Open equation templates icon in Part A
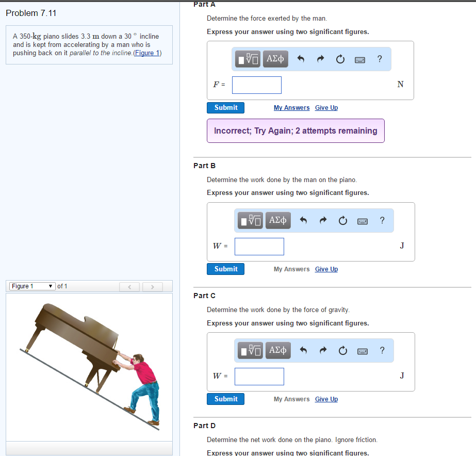Image resolution: width=476 pixels, height=456 pixels. coord(248,59)
